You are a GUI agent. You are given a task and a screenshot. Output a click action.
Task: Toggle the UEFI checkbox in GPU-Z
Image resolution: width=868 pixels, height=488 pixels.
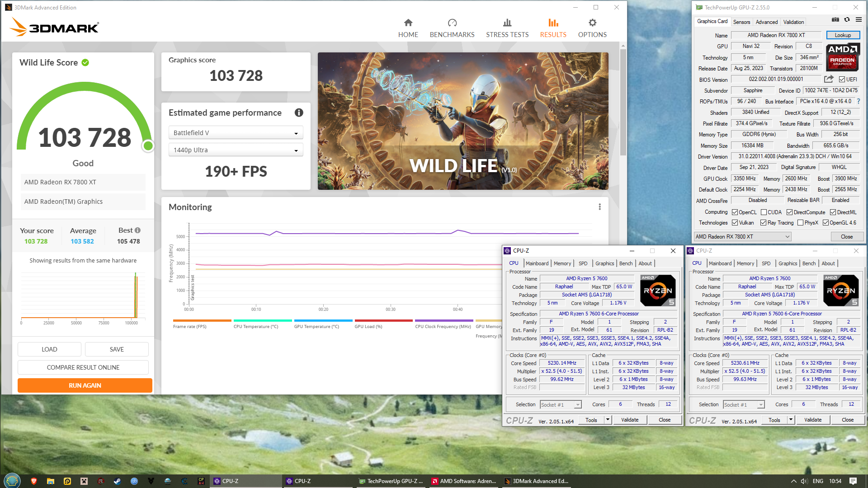coord(842,80)
